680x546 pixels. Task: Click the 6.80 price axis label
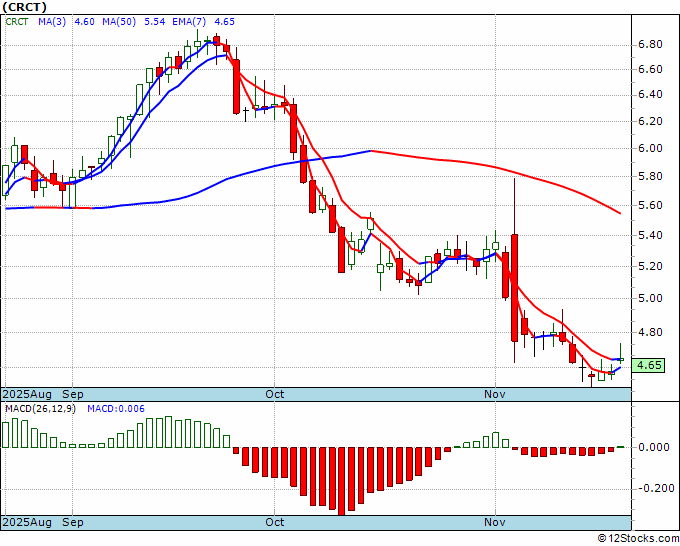tap(650, 45)
